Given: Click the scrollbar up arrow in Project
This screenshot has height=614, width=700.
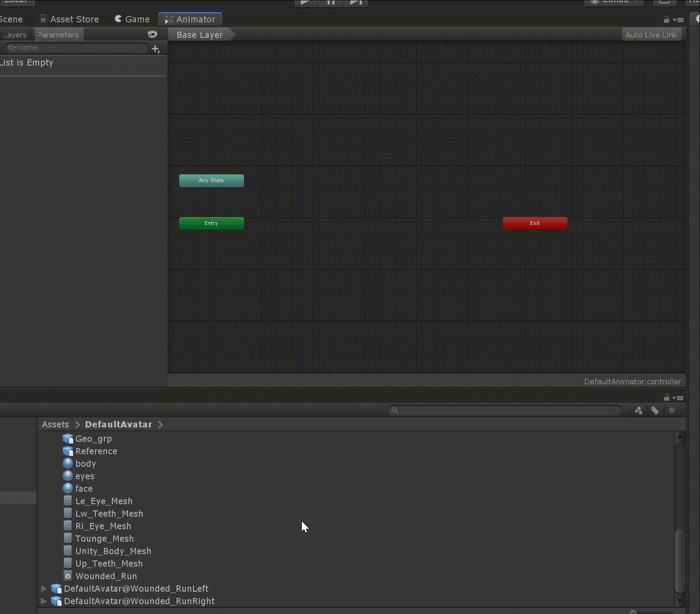Looking at the screenshot, I should tap(679, 437).
